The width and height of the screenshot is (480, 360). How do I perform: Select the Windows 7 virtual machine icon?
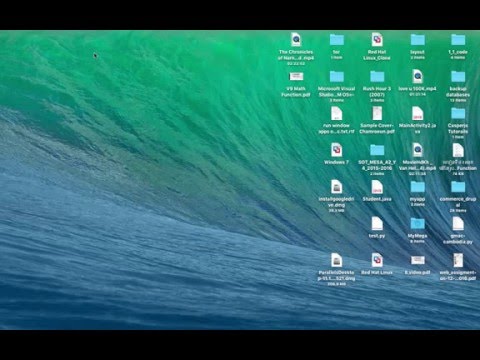tap(337, 150)
